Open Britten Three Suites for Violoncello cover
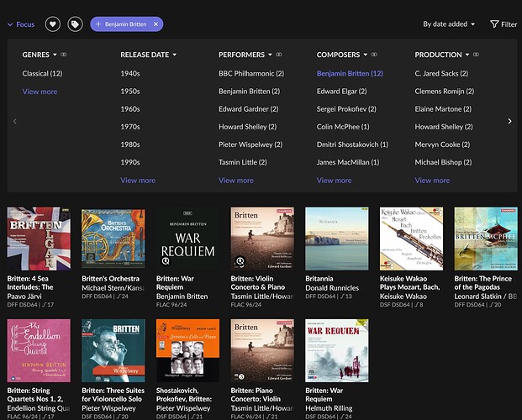522x420 pixels. pyautogui.click(x=113, y=350)
